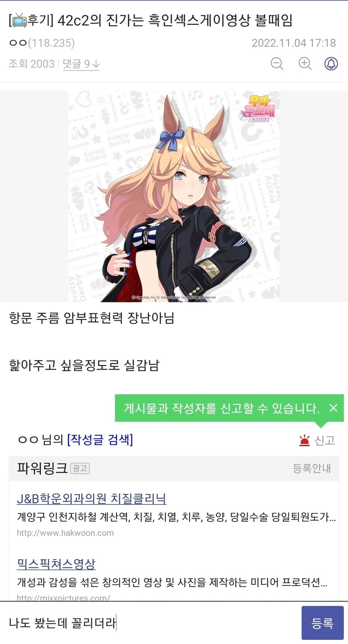
Task: Click the 광고 ad badge next to 파워링크
Action: coord(80,469)
